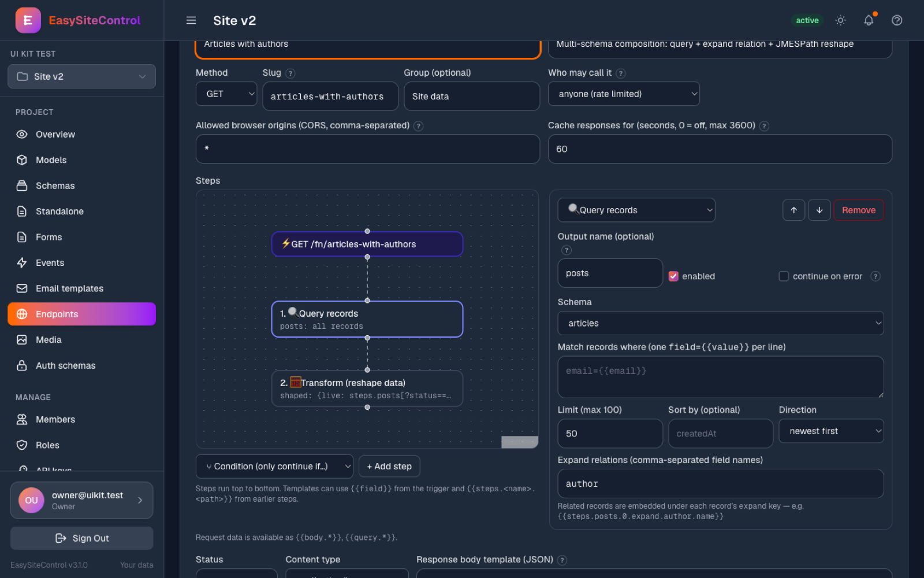Select the Transform (reshape data) step node
Screen dimensions: 924x578
tap(367, 388)
